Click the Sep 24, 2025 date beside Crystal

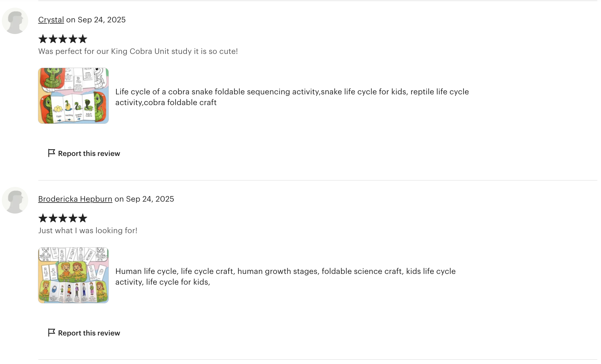(x=101, y=20)
